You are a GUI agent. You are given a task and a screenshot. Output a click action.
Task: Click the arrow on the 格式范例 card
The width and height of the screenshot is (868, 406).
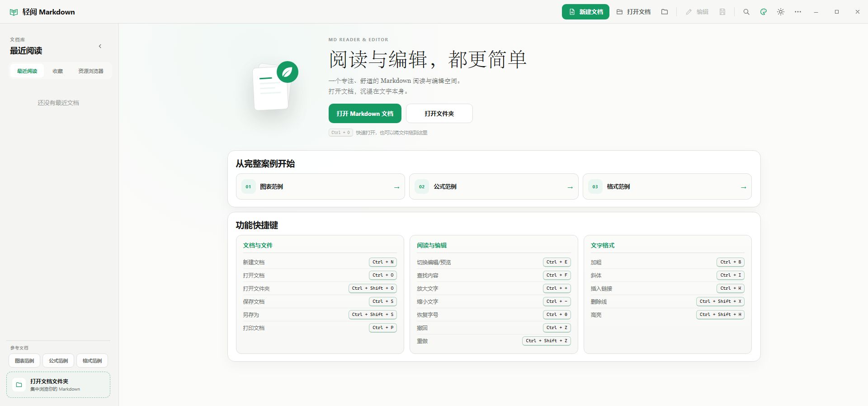click(x=744, y=187)
